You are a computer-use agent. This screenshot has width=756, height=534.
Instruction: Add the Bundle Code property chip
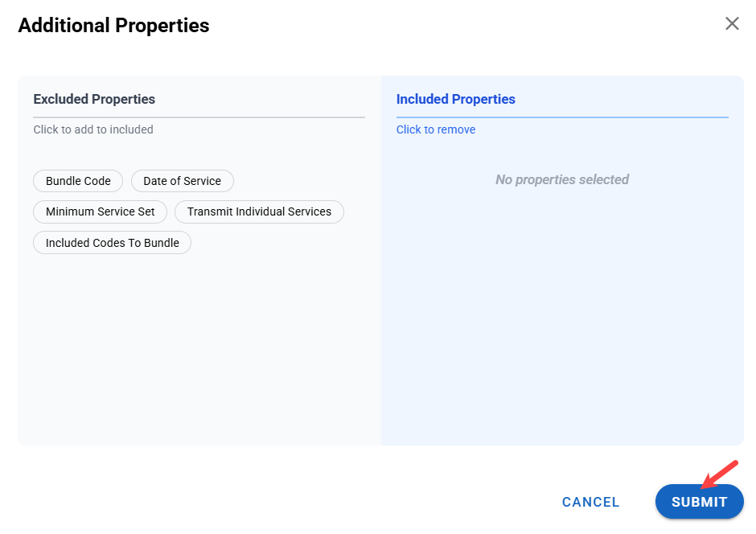coord(78,181)
